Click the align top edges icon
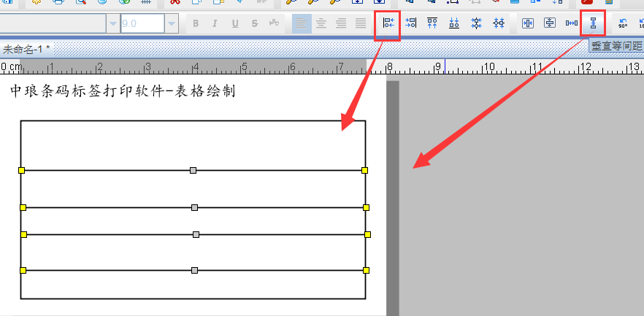This screenshot has width=644, height=316. [x=432, y=23]
